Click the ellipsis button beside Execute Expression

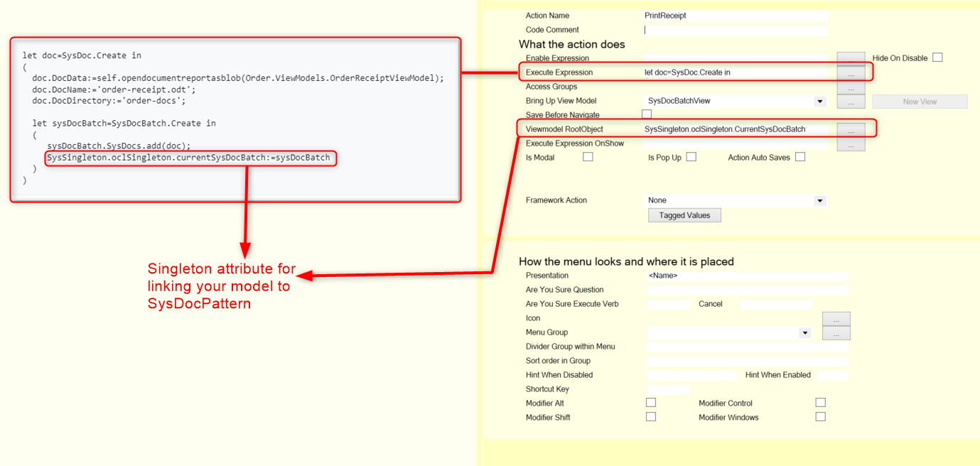click(x=851, y=72)
